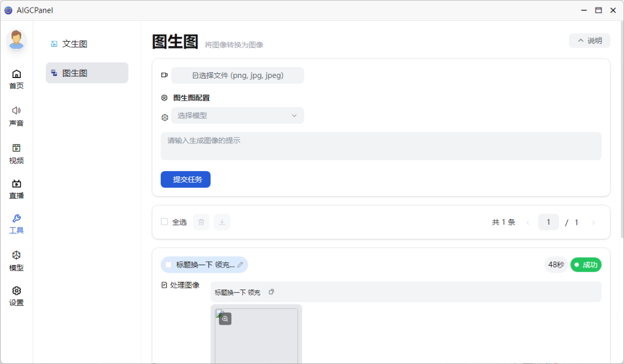The image size is (624, 364).
Task: Open the 选择模型 model dropdown
Action: (237, 116)
